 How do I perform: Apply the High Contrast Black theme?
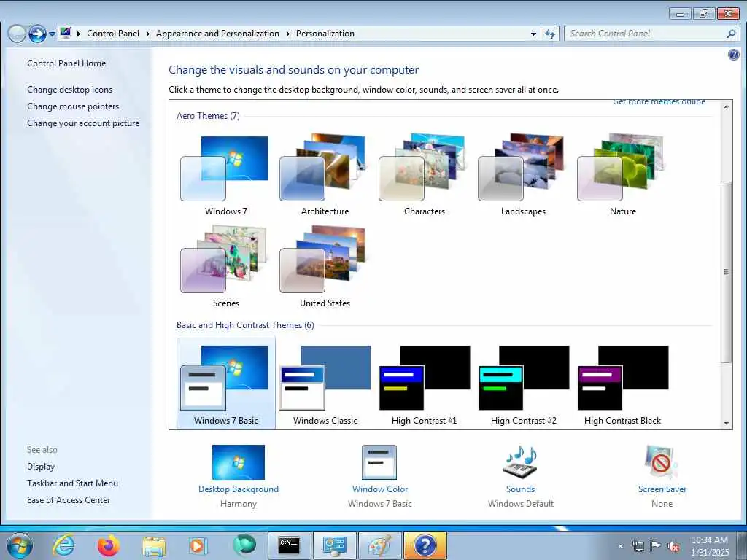(622, 384)
